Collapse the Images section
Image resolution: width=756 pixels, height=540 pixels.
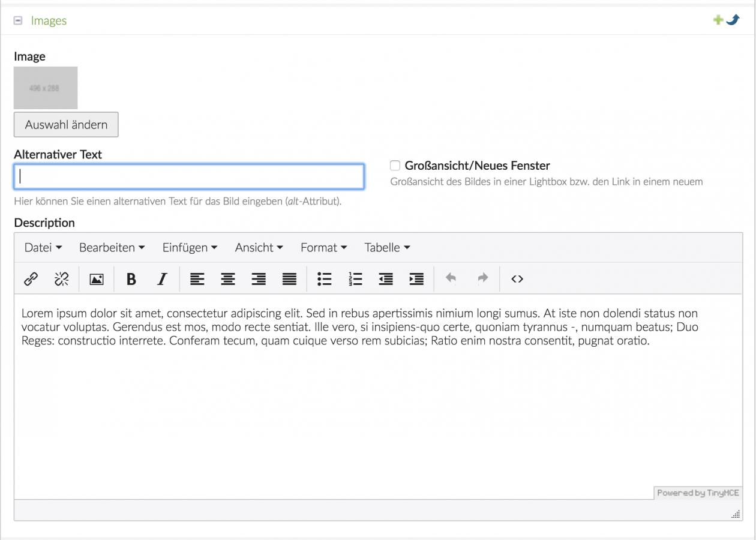click(18, 20)
